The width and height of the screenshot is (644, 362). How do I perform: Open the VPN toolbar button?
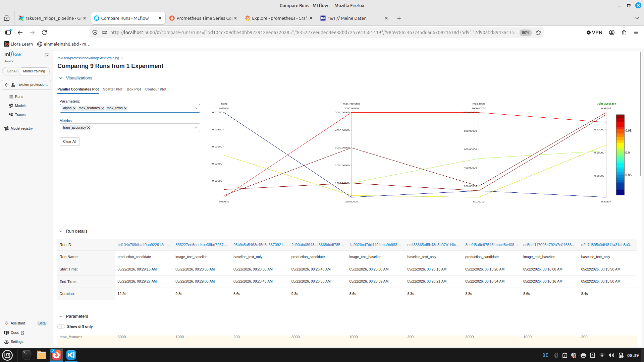594,33
